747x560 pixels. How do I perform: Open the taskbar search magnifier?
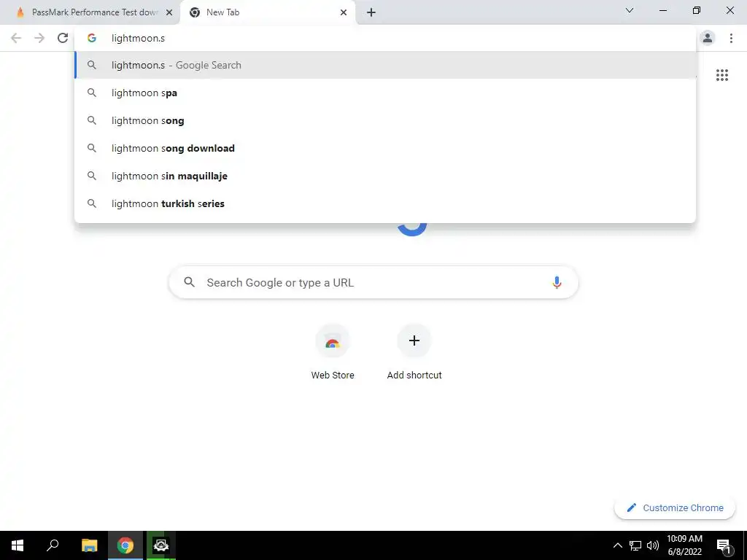(53, 545)
